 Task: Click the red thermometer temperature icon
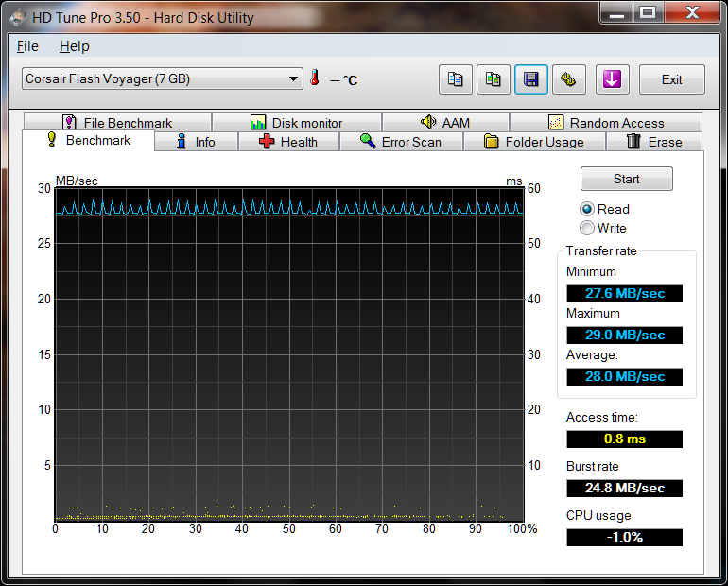click(x=315, y=78)
